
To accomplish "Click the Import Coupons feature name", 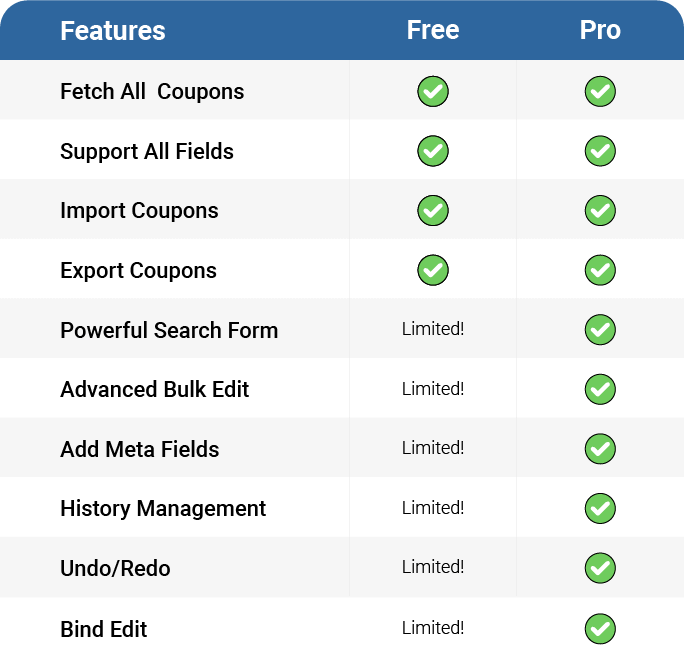I will pos(139,211).
